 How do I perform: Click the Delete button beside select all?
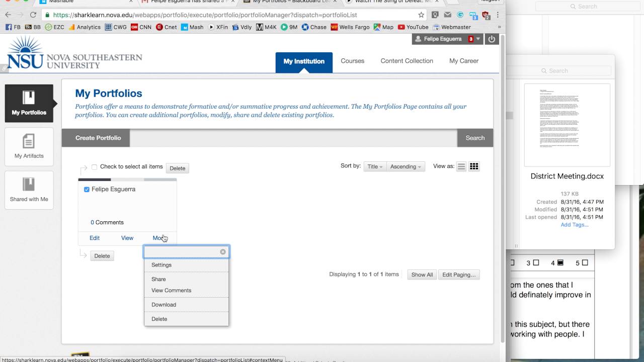(178, 168)
